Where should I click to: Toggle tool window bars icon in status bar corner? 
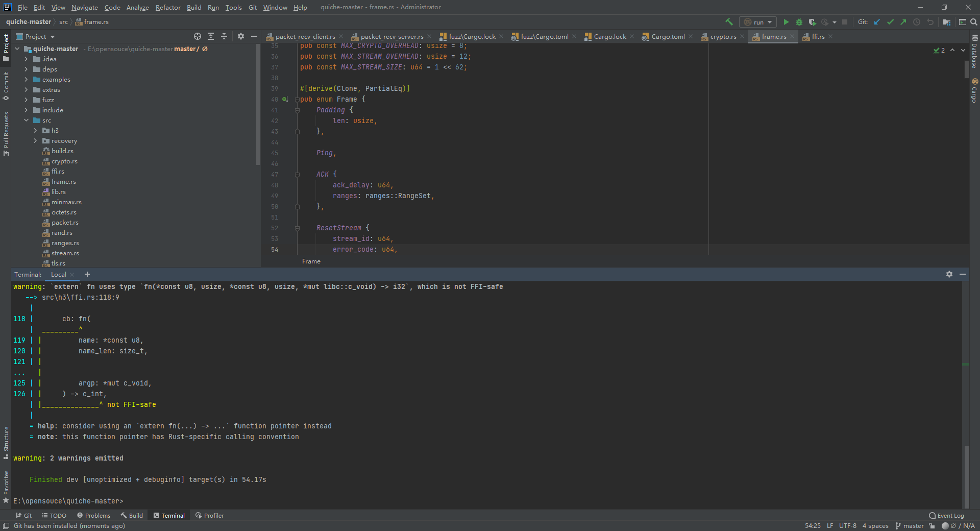click(6, 526)
